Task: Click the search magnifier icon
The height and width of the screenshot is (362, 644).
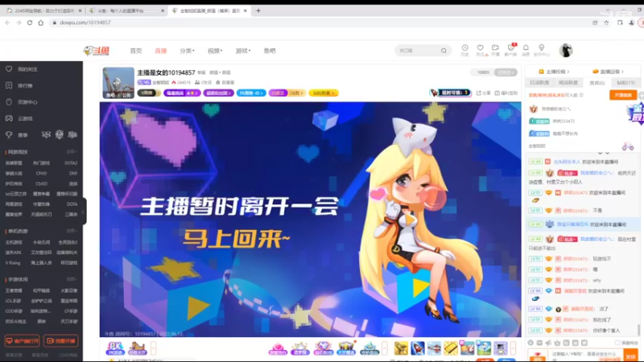Action: (x=444, y=51)
